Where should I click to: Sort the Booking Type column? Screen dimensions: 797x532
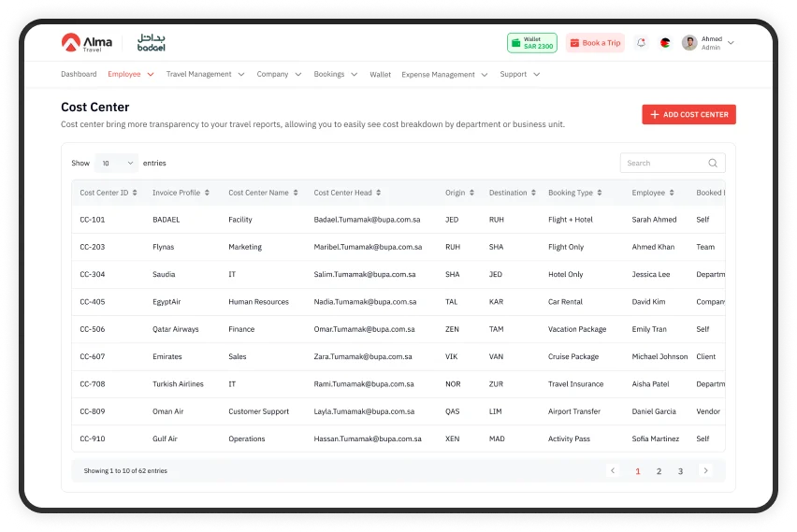600,193
